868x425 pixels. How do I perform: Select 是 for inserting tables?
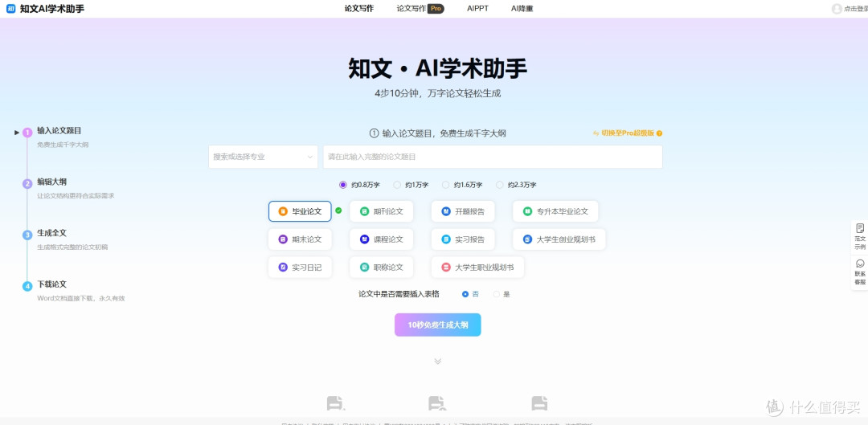[x=502, y=294]
